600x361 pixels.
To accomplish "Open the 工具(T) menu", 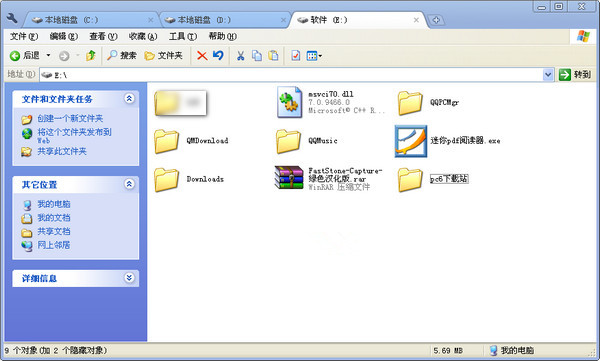I will click(x=183, y=36).
